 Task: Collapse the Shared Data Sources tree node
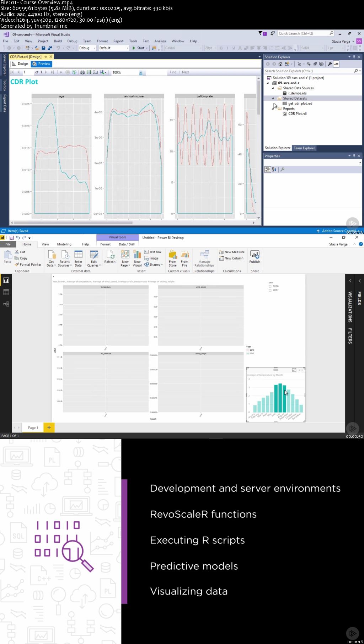[273, 88]
